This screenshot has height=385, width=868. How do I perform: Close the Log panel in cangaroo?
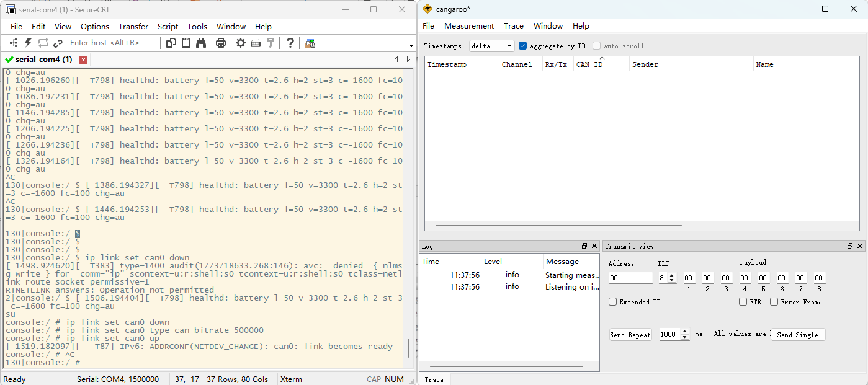[594, 246]
